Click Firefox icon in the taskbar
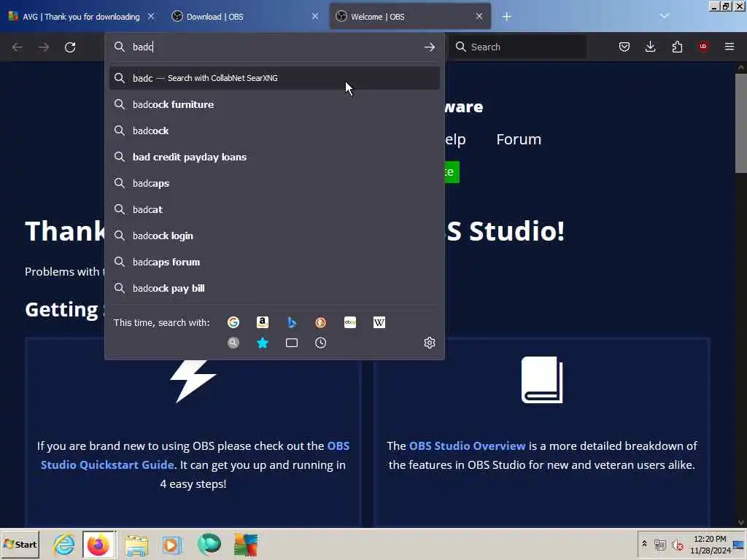Image resolution: width=747 pixels, height=560 pixels. [98, 544]
